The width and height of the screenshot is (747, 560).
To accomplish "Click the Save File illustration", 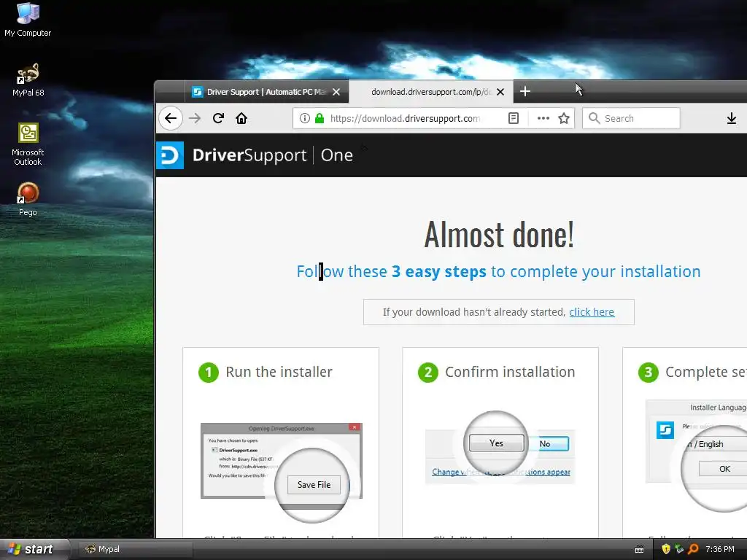I will coord(282,472).
